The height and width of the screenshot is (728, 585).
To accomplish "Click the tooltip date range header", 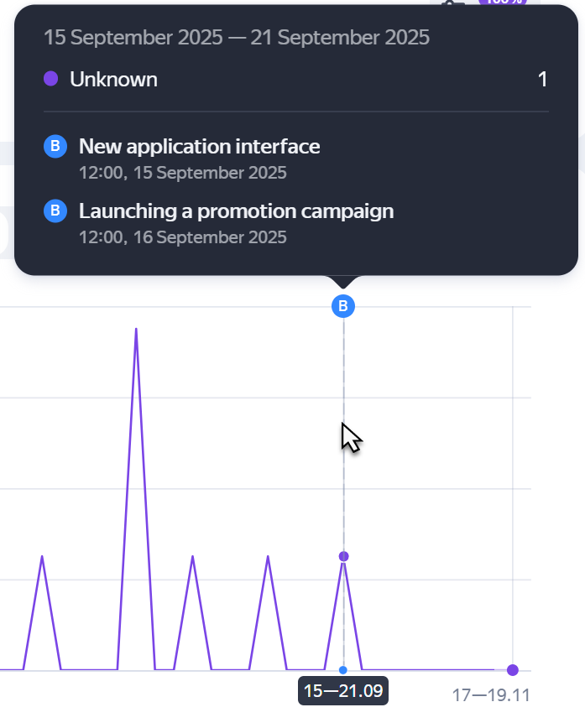I will click(236, 38).
